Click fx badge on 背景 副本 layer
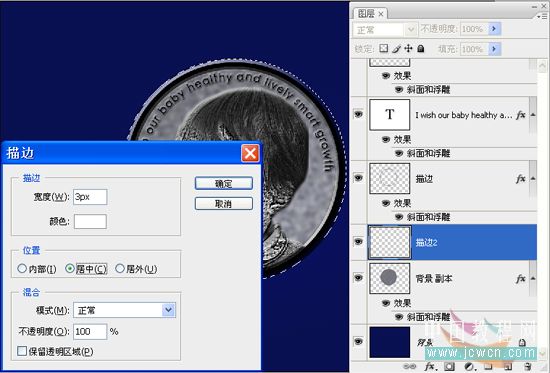Screen dimensions: 550x373 [x=521, y=279]
